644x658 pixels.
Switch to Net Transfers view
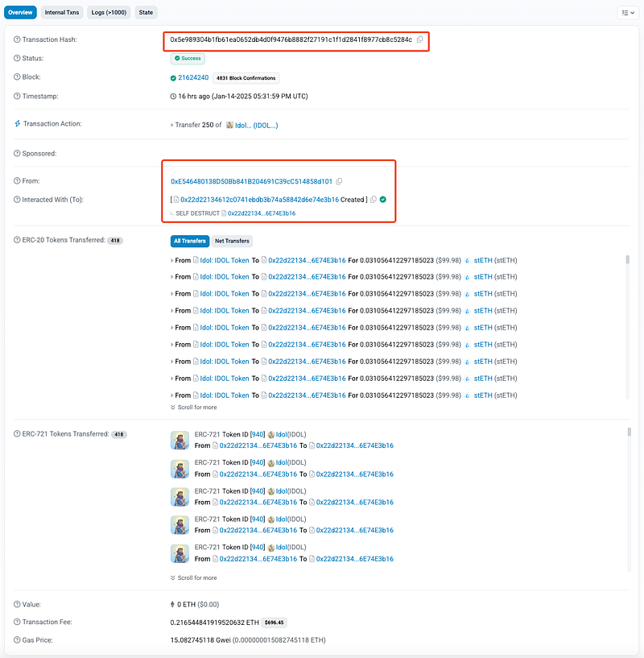point(232,241)
